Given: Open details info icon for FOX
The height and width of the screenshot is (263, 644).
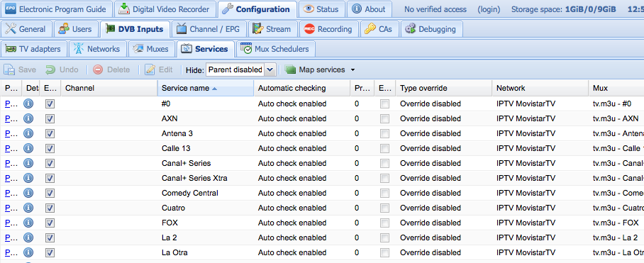Looking at the screenshot, I should (28, 223).
